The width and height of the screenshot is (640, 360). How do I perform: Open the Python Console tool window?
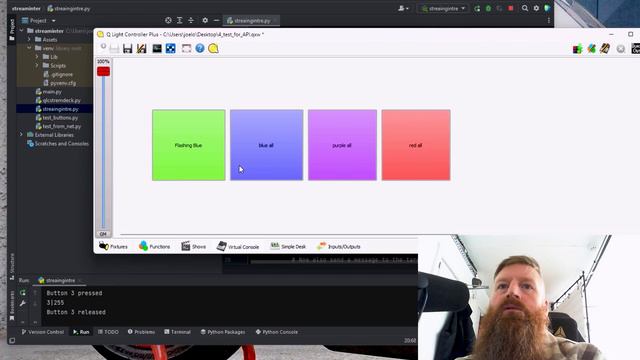click(x=277, y=332)
